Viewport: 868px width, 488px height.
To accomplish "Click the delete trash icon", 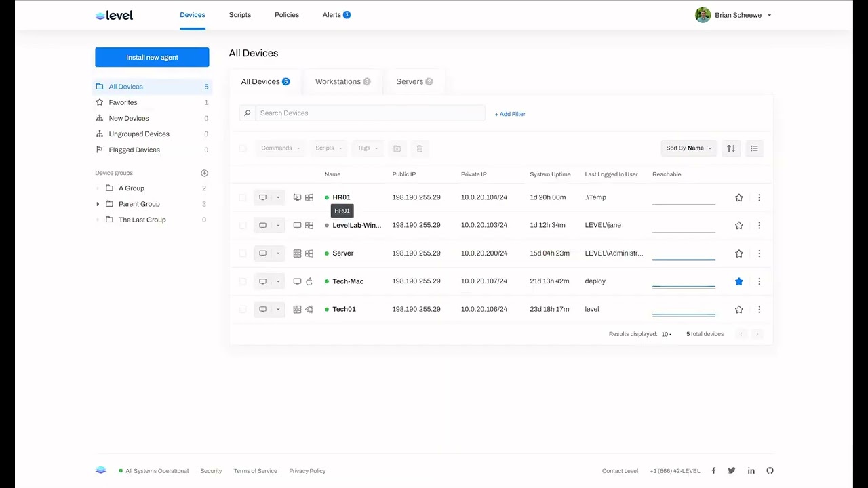I will click(x=420, y=148).
